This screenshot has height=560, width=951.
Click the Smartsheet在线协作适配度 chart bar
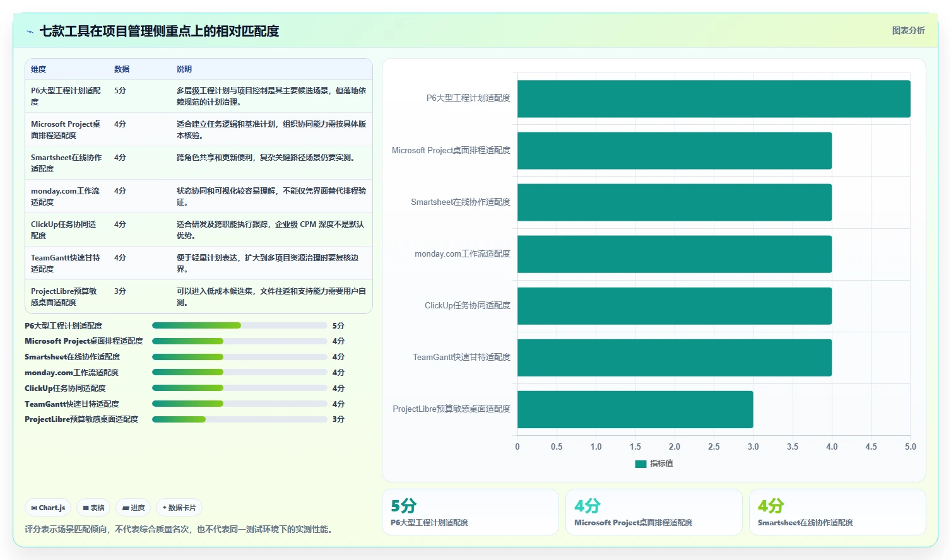coord(675,202)
